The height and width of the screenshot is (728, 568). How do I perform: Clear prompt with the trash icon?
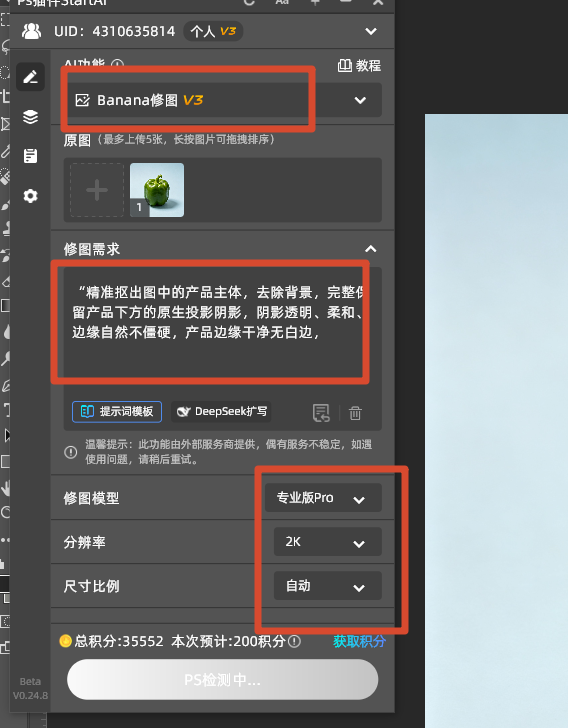coord(355,413)
